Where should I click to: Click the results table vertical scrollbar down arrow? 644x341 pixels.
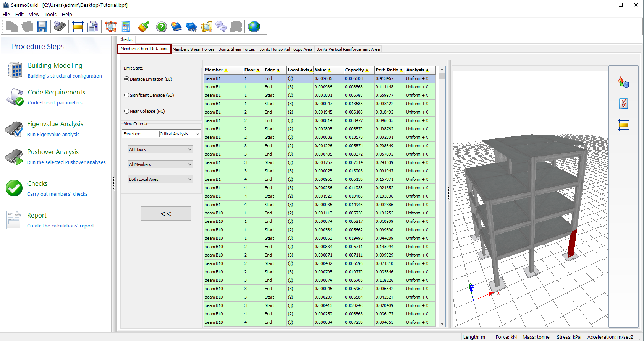(x=442, y=324)
